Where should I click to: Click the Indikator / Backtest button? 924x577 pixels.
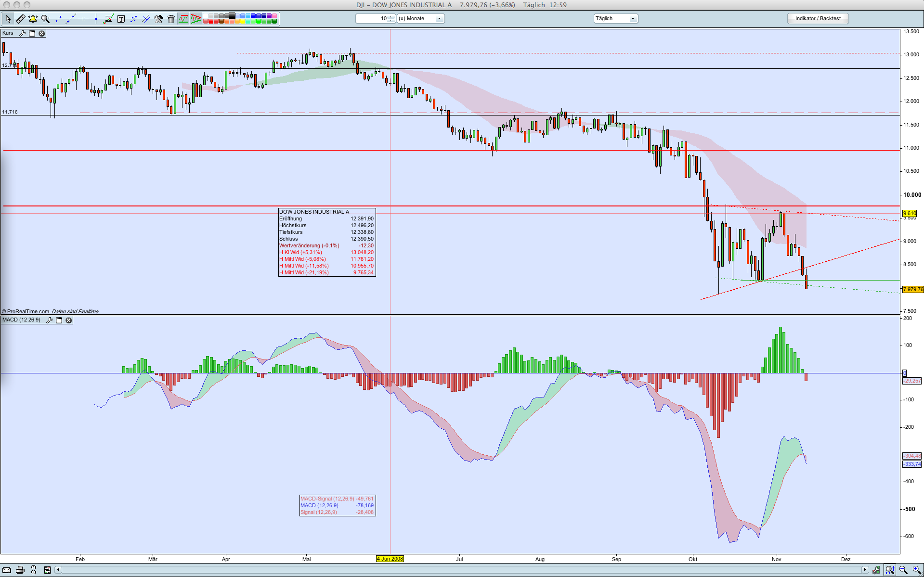(818, 18)
